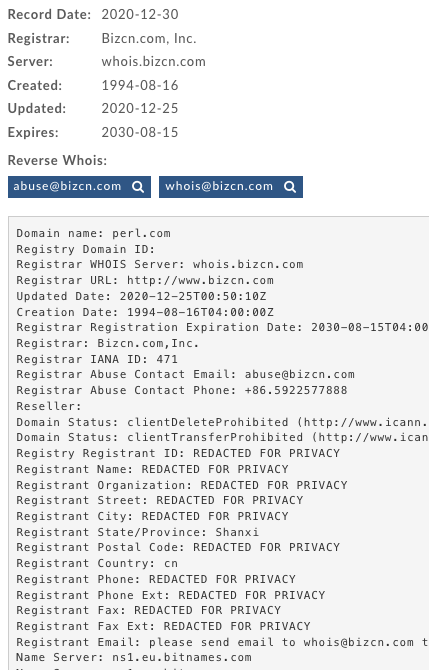Click the Registrar value Bizcn.com, Inc.
Screen dimensions: 429x670
click(x=149, y=38)
